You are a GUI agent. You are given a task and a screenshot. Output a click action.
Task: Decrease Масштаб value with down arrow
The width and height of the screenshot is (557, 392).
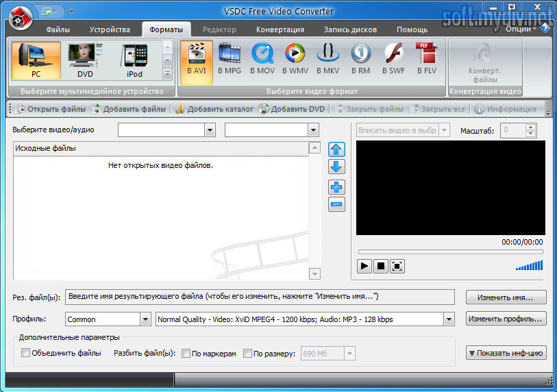pyautogui.click(x=530, y=134)
